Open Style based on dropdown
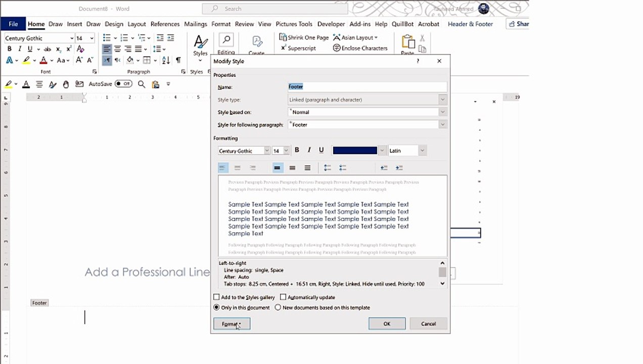 [x=442, y=112]
